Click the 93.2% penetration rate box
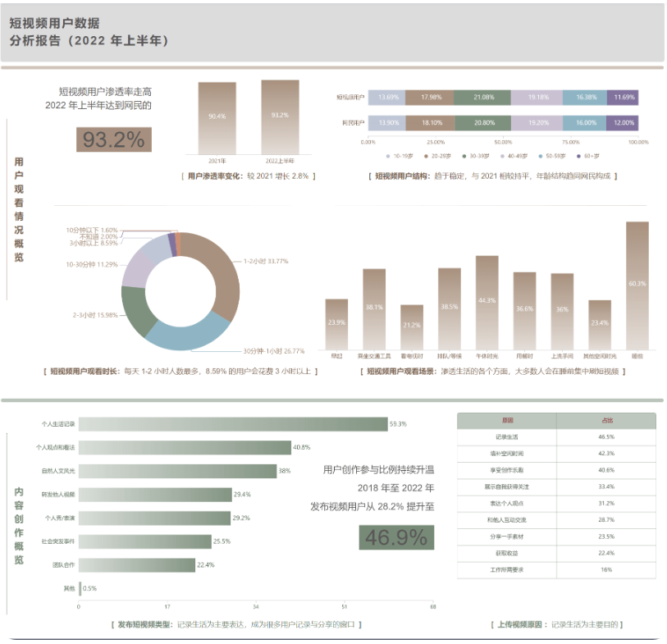 pos(114,139)
